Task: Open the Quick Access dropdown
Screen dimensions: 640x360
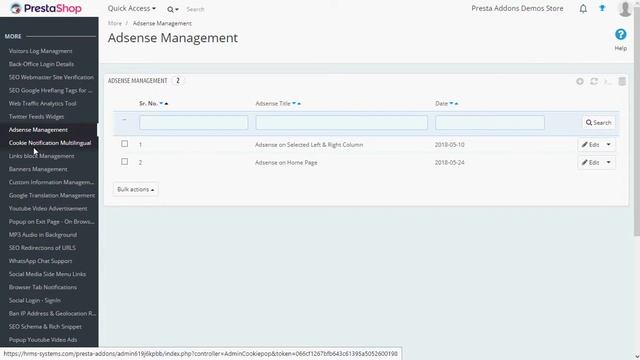Action: [131, 8]
